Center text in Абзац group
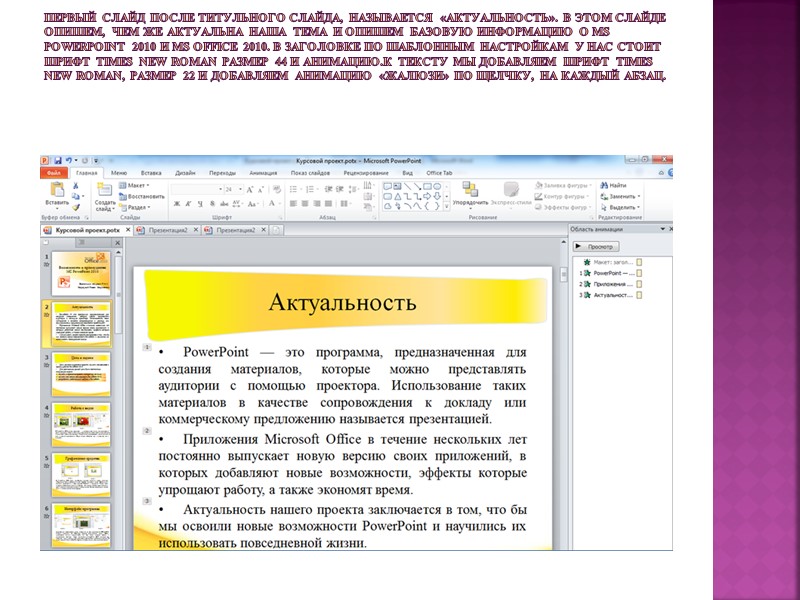Screen dimensions: 800x600 [305, 204]
